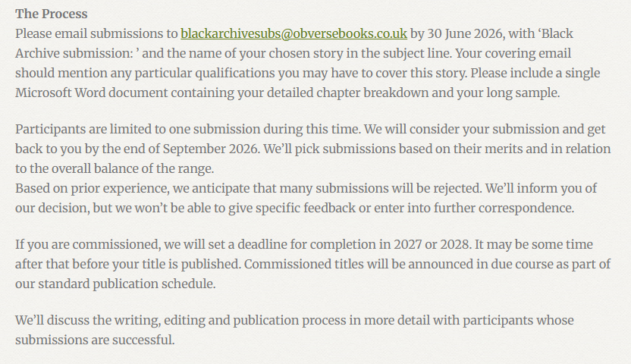Open the blackarchivesubs@obversebooks.co.uk email link

tap(294, 34)
